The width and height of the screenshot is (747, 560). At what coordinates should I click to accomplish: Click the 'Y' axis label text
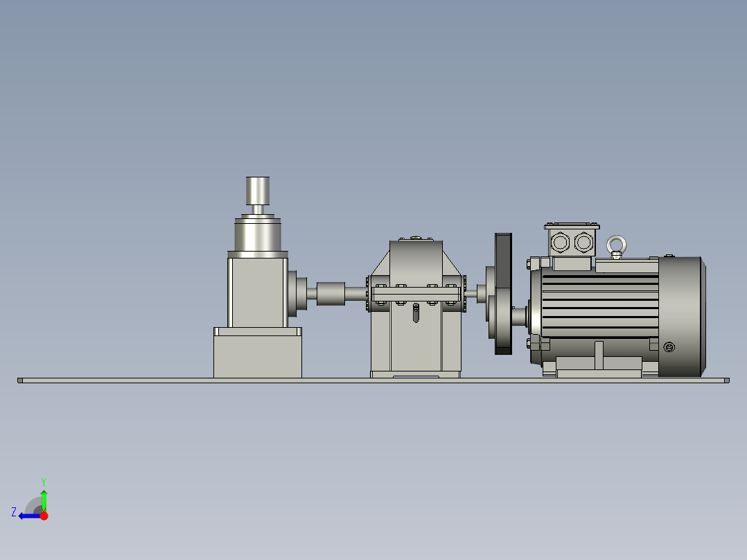click(x=44, y=482)
